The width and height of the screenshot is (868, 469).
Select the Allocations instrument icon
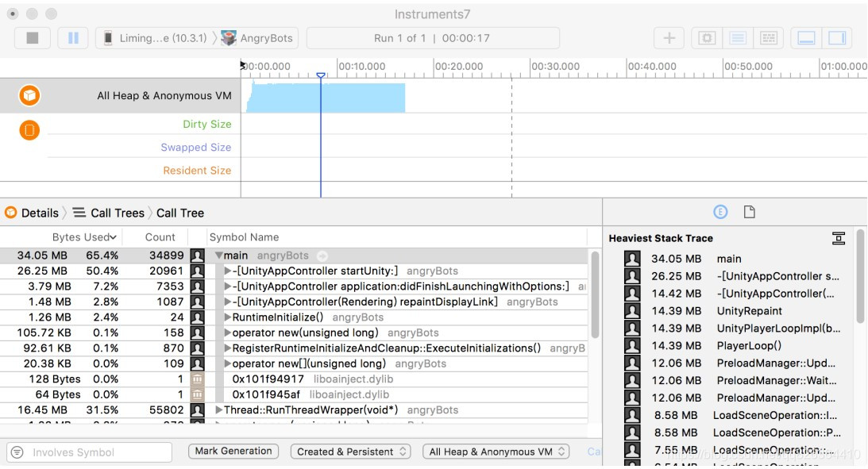(x=29, y=96)
